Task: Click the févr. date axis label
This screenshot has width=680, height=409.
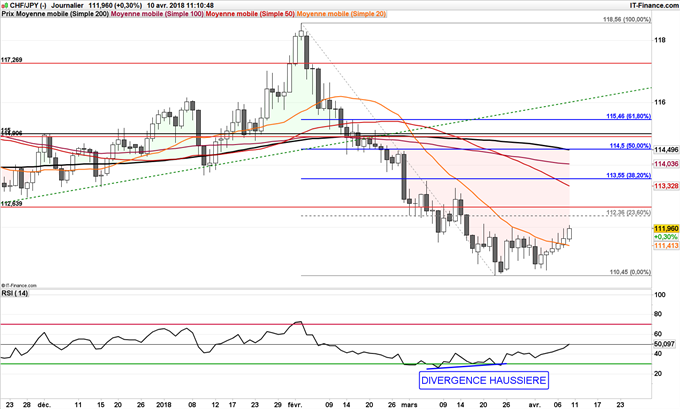Action: 294,405
